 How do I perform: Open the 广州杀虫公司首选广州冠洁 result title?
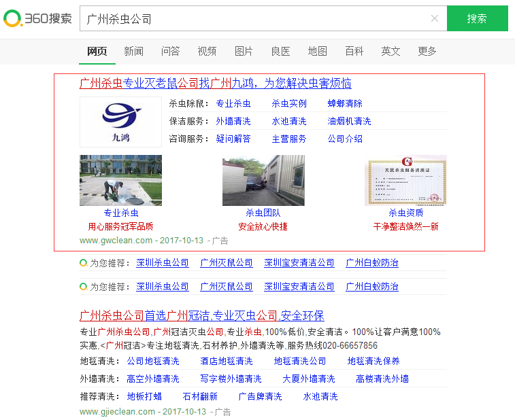tap(201, 316)
